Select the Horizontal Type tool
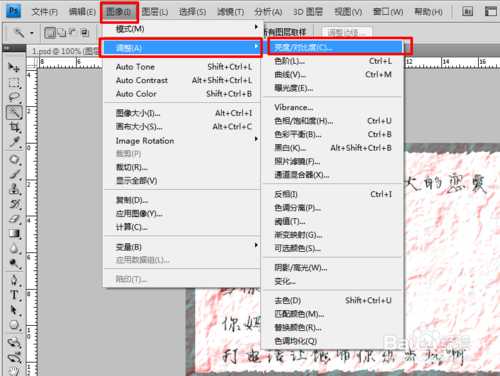 pos(14,295)
